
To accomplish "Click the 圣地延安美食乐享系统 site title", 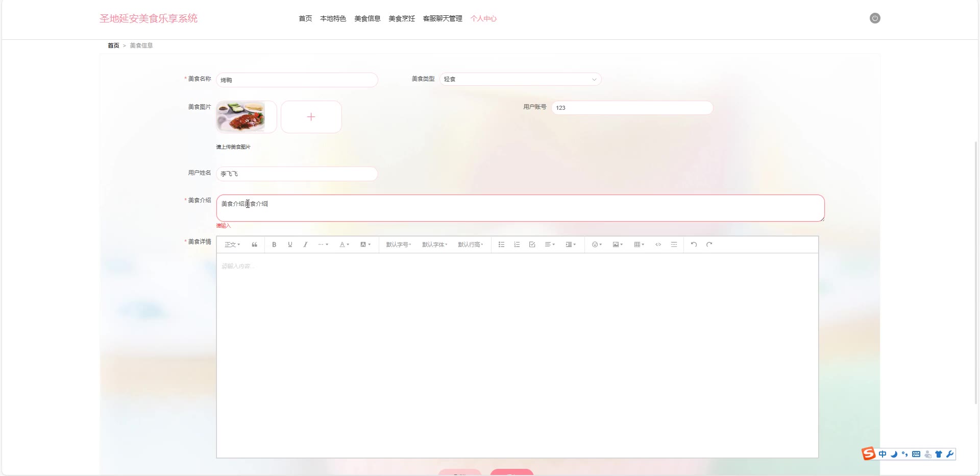I will coord(149,18).
